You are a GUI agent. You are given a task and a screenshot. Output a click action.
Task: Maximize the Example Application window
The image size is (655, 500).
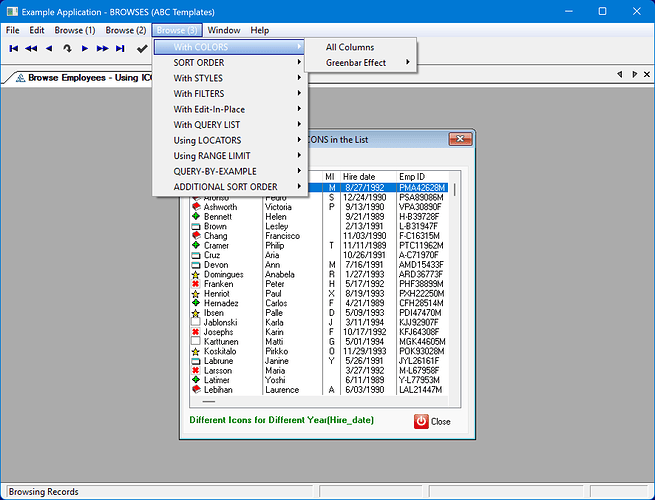pyautogui.click(x=602, y=11)
